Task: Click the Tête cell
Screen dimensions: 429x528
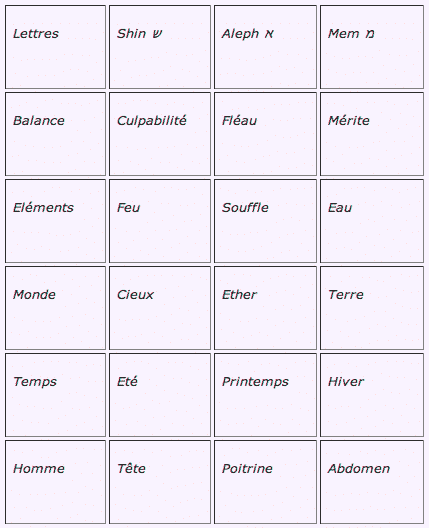Action: [x=160, y=482]
